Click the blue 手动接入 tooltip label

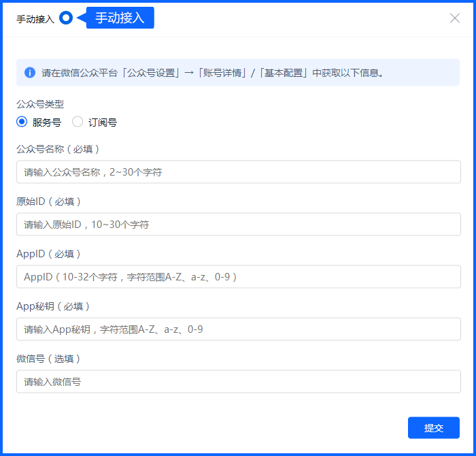[x=120, y=18]
